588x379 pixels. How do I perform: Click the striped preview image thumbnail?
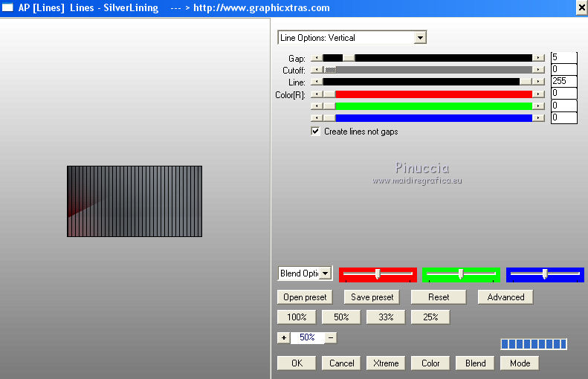click(x=135, y=201)
